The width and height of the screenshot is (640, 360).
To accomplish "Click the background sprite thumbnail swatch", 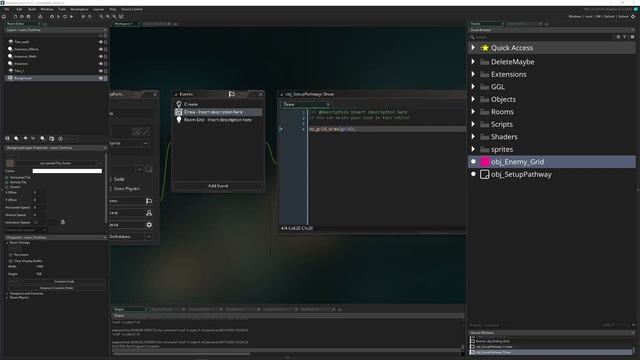I will coord(10,163).
